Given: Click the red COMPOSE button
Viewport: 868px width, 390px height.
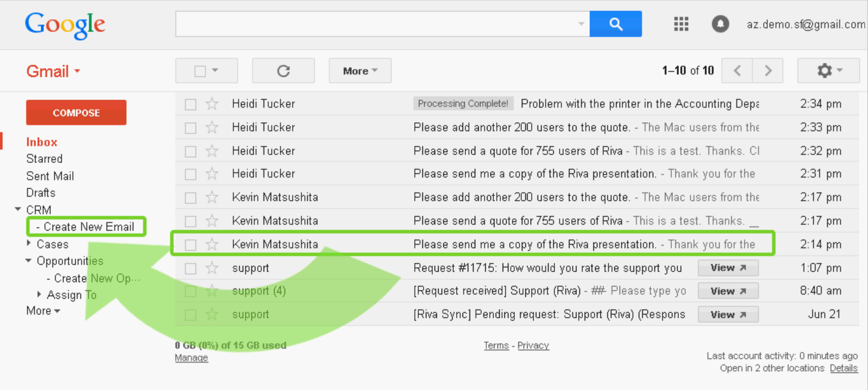Looking at the screenshot, I should (76, 113).
